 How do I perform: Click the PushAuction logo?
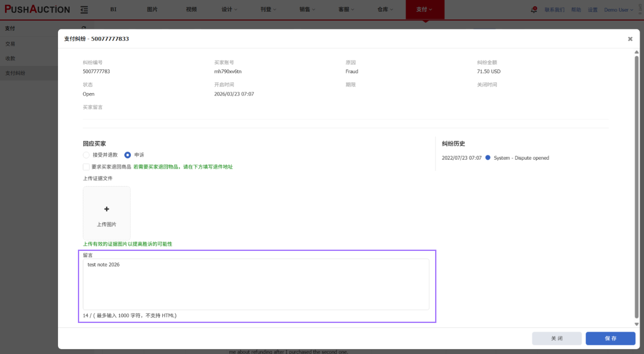pyautogui.click(x=37, y=9)
